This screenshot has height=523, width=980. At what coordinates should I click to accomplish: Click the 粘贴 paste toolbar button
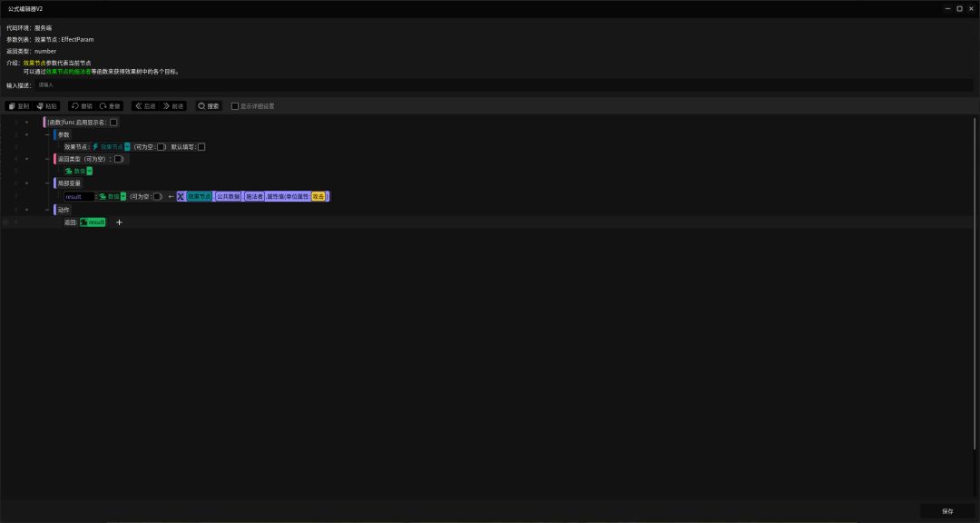pos(47,106)
